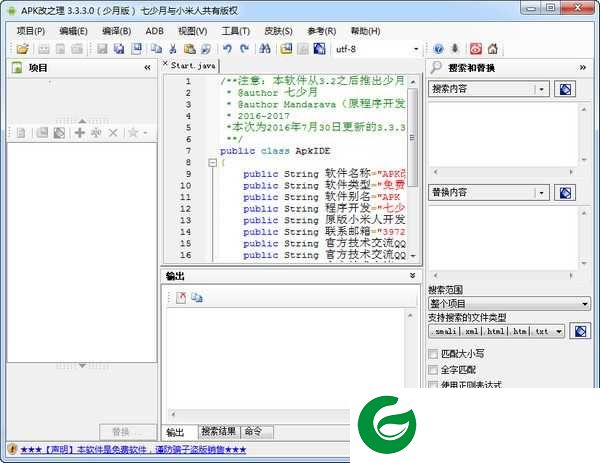The width and height of the screenshot is (600, 463).
Task: Click the copy toolbar icon
Action: pyautogui.click(x=156, y=49)
